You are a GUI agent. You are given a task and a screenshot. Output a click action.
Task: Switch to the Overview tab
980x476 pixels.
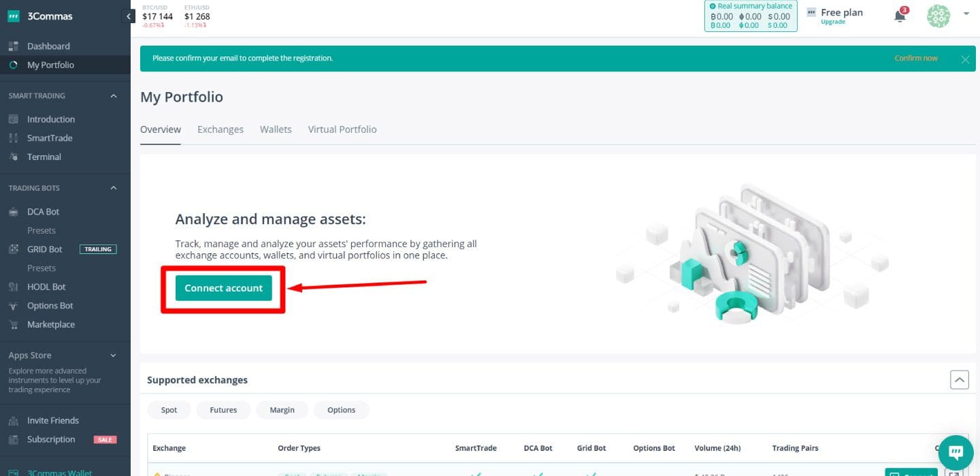pos(161,129)
